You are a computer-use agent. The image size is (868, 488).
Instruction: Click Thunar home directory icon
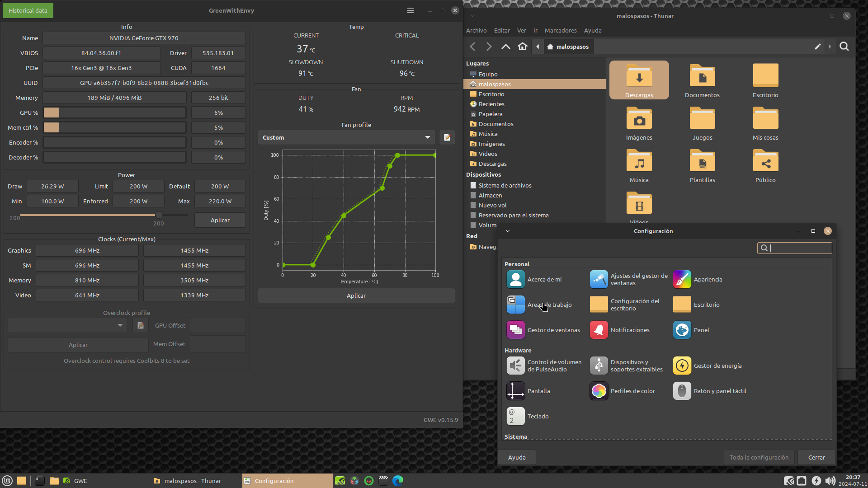click(x=523, y=47)
